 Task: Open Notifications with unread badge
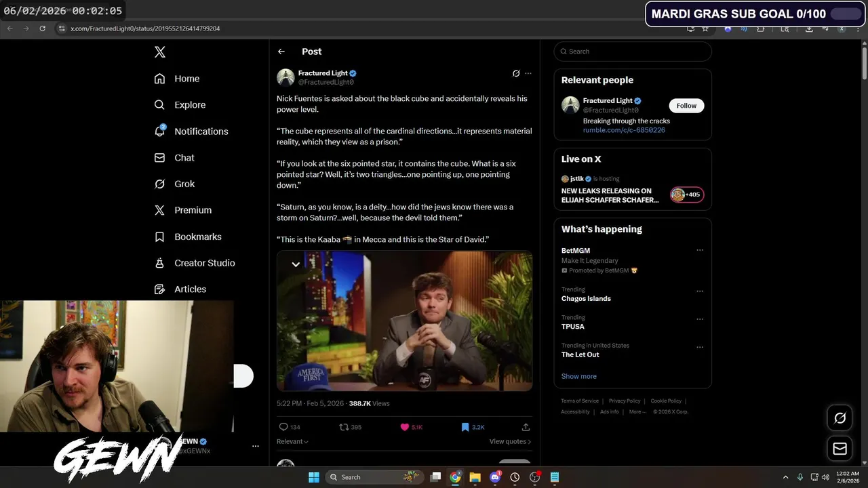pos(191,131)
